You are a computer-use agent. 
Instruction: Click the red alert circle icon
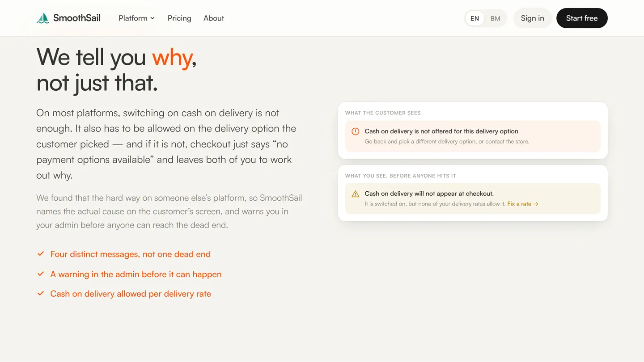(356, 131)
